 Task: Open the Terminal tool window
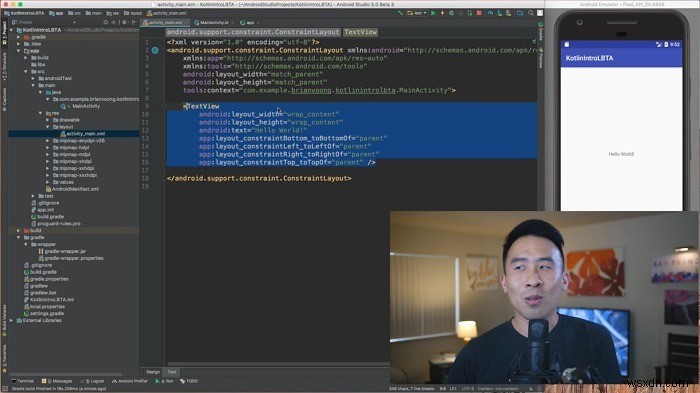pos(22,381)
